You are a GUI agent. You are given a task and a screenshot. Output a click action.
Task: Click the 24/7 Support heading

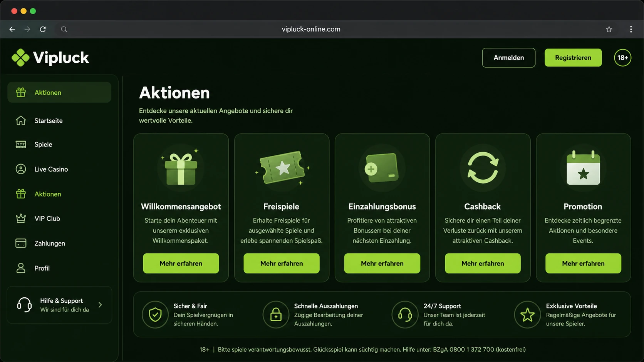click(x=442, y=306)
